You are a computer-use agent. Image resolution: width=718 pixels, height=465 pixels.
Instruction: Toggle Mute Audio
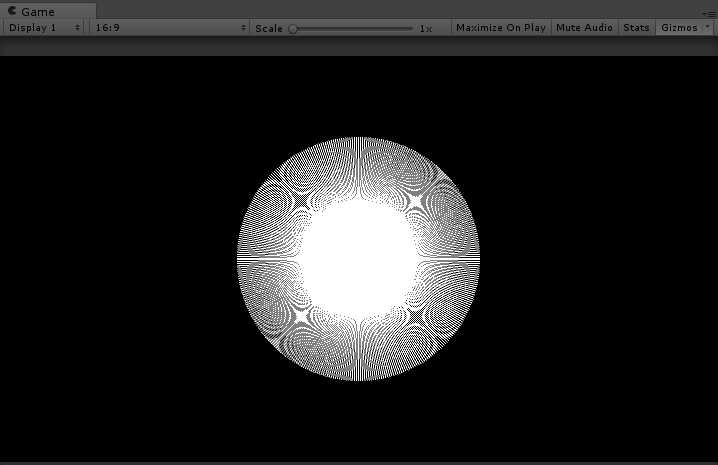click(x=584, y=27)
